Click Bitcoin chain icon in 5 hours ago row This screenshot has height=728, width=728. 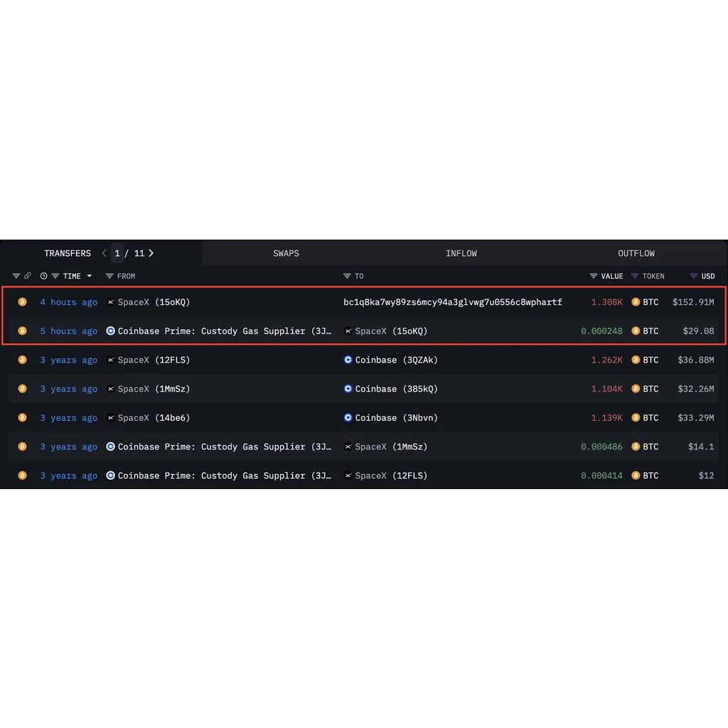tap(22, 331)
